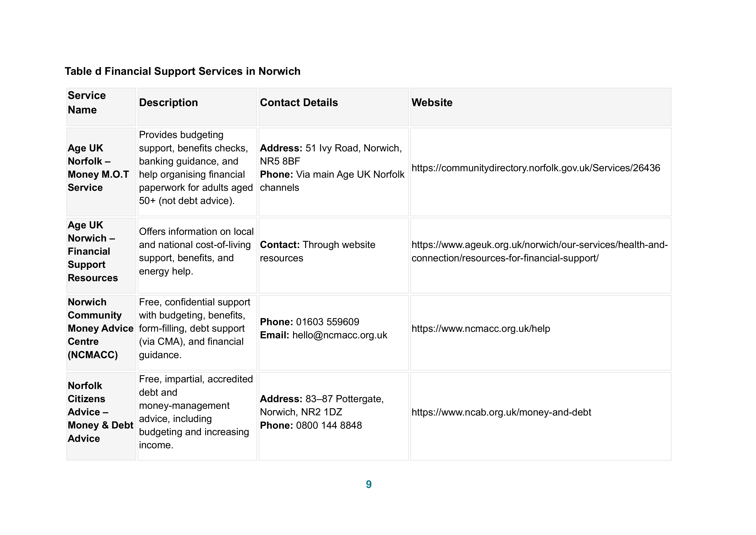Open the ncab.org.uk money-and-debt link
The height and width of the screenshot is (535, 756).
[x=501, y=412]
